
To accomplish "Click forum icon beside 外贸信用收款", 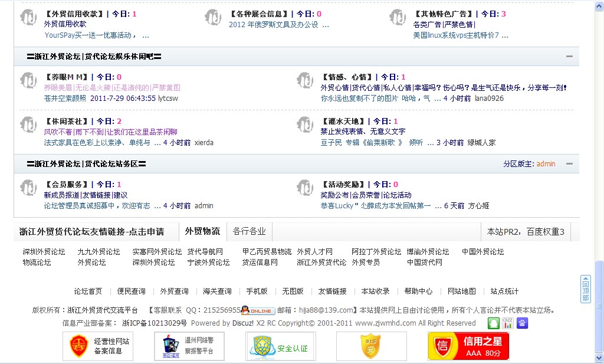I will click(x=28, y=17).
